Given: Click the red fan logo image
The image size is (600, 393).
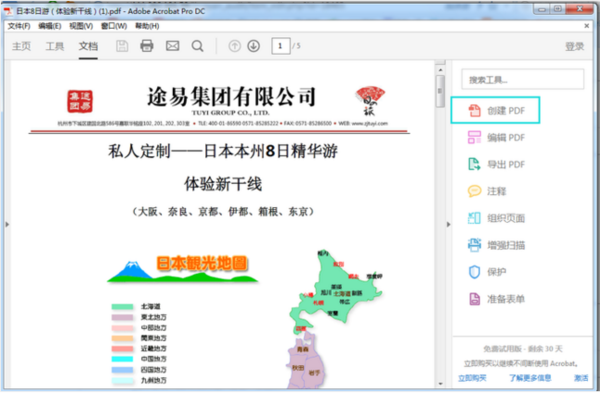Looking at the screenshot, I should pos(370,101).
